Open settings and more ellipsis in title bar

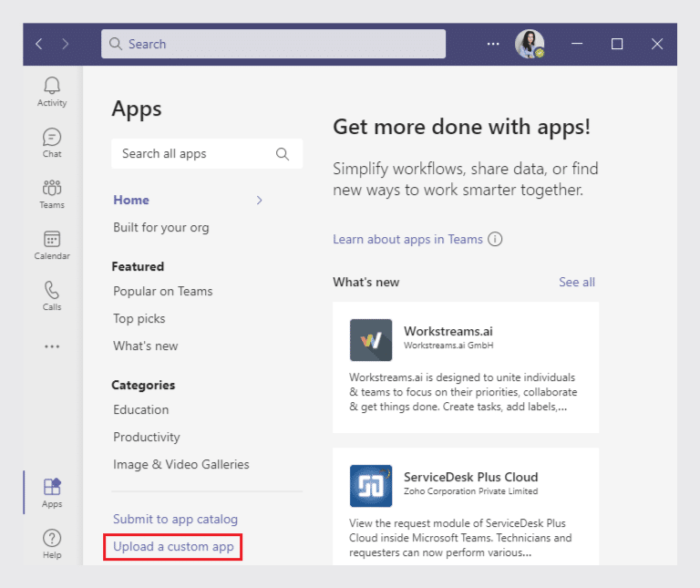point(493,44)
